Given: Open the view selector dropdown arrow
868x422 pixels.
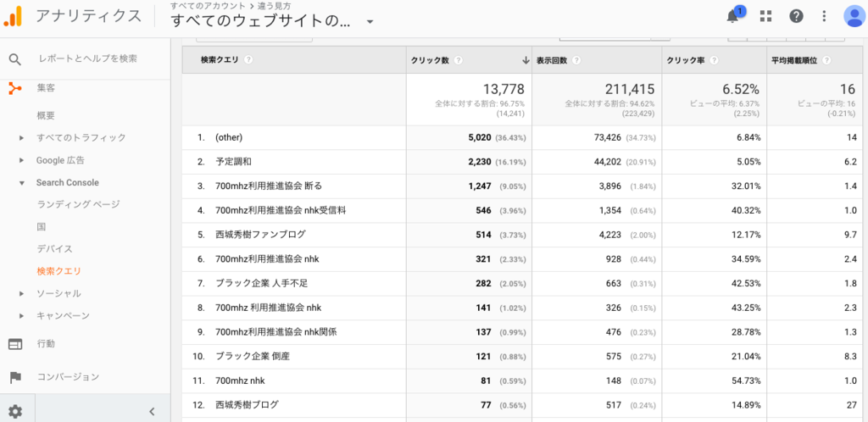Looking at the screenshot, I should point(370,22).
